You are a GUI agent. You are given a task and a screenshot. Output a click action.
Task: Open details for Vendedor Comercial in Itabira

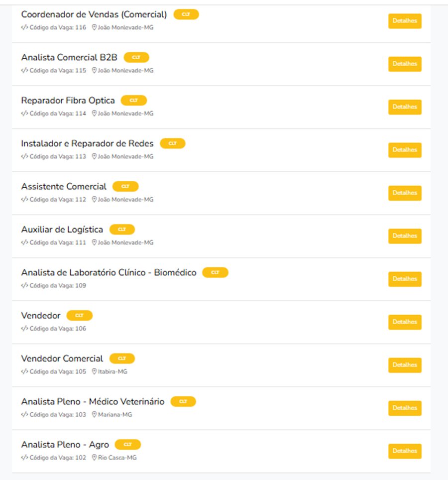pos(405,365)
